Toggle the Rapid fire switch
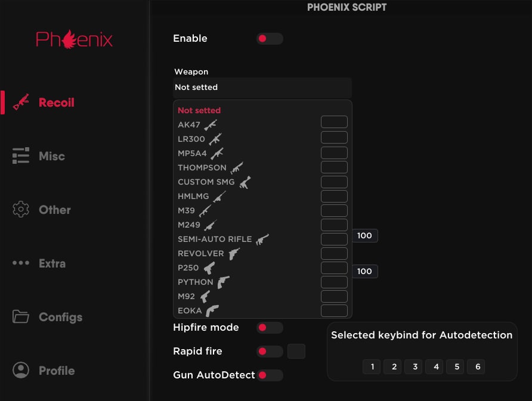532x401 pixels. pos(270,352)
